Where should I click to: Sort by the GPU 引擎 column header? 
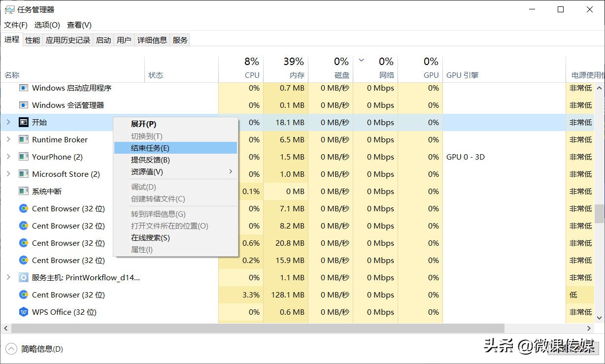(x=504, y=69)
